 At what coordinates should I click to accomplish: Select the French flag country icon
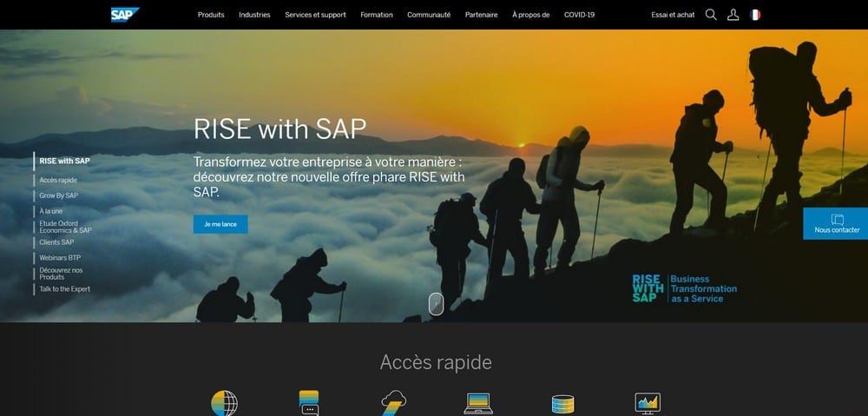755,15
